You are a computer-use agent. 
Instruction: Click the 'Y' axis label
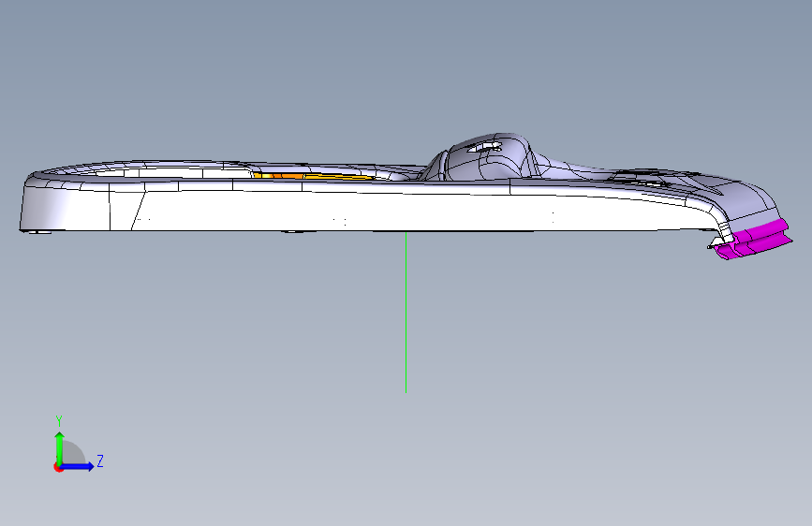point(59,421)
